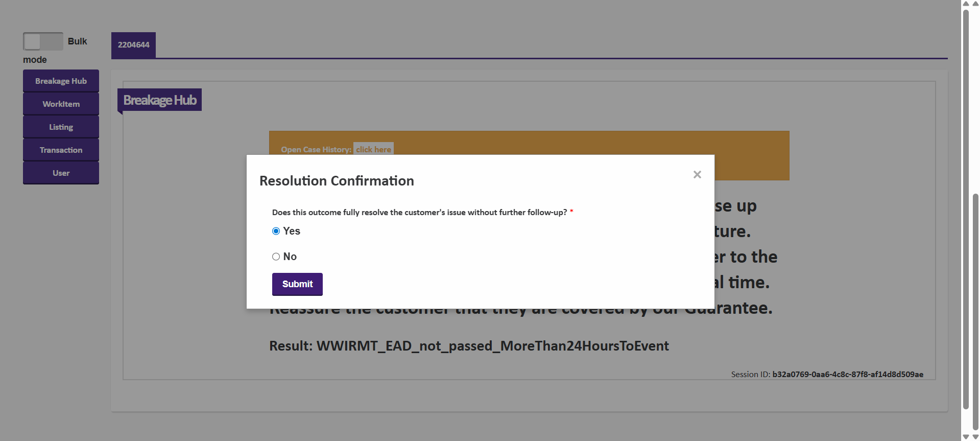980x441 pixels.
Task: Click the Breakage Hub panel heading
Action: 160,100
